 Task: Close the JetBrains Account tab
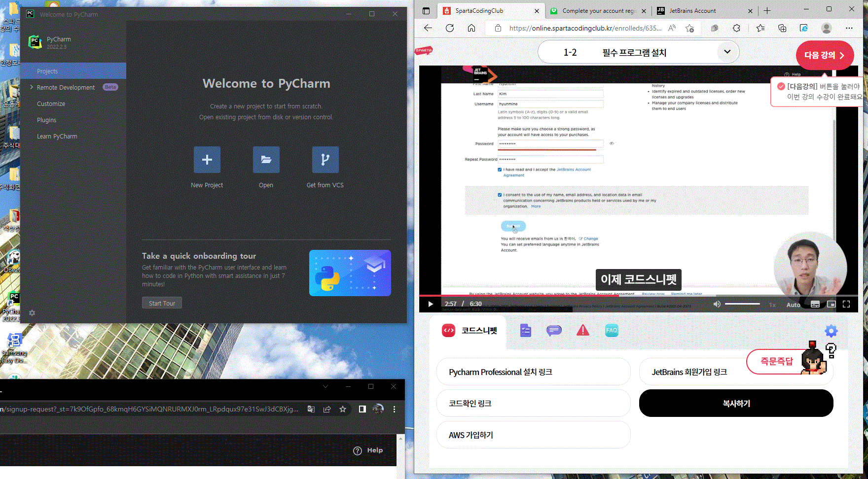point(750,11)
